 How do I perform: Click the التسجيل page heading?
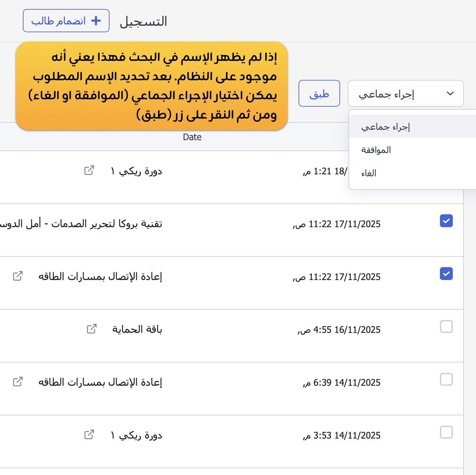tap(143, 22)
